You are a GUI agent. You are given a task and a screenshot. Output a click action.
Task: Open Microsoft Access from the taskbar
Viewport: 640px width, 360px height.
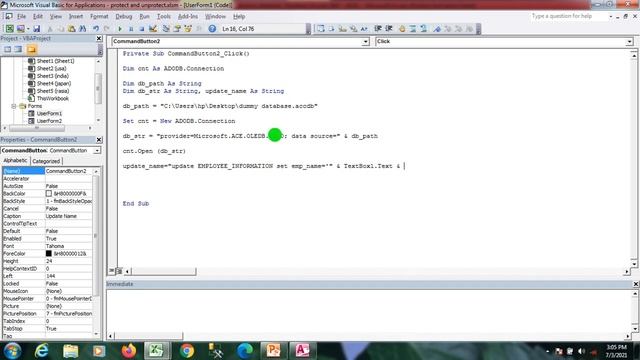pyautogui.click(x=302, y=351)
